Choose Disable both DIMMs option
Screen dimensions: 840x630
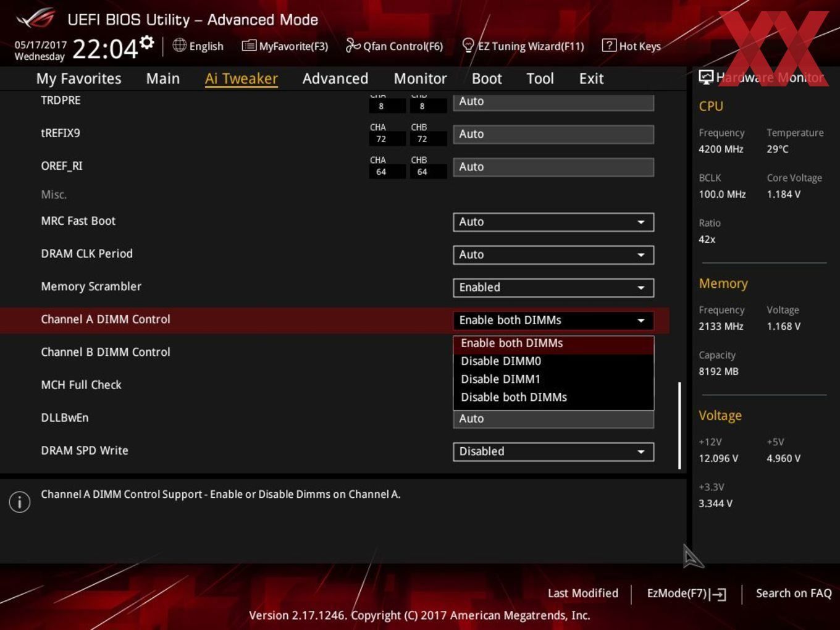coord(553,397)
